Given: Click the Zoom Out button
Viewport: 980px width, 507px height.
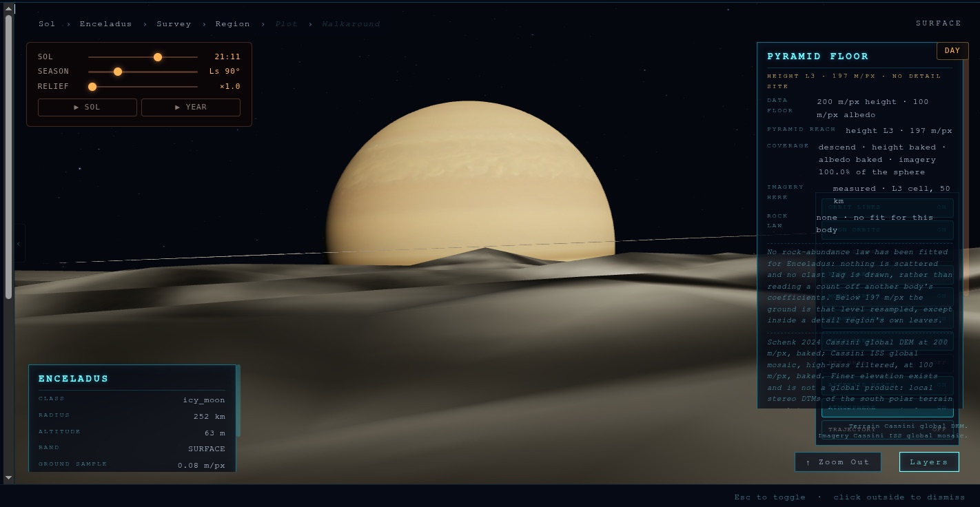Looking at the screenshot, I should coord(838,462).
